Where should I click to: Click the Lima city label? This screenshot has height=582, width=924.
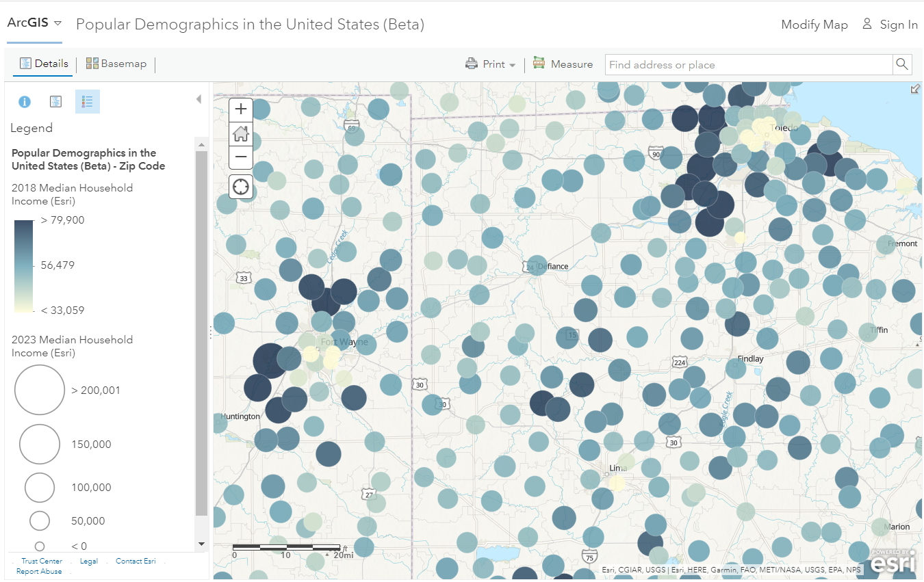pos(618,469)
